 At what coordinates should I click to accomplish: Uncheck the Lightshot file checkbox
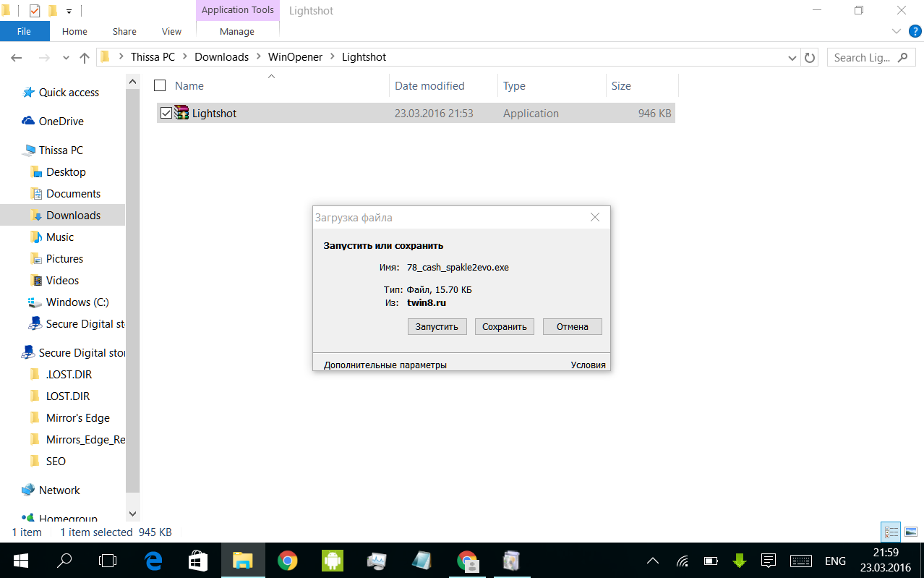click(x=166, y=113)
